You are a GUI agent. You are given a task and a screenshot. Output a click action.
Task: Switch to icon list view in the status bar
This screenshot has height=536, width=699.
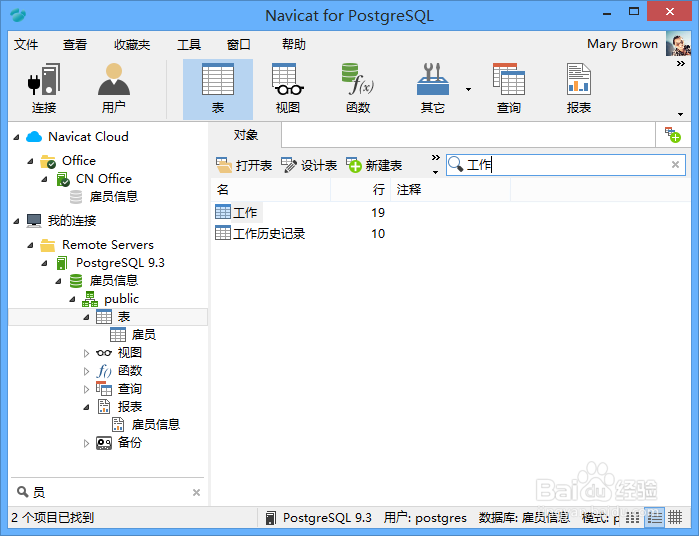[632, 517]
